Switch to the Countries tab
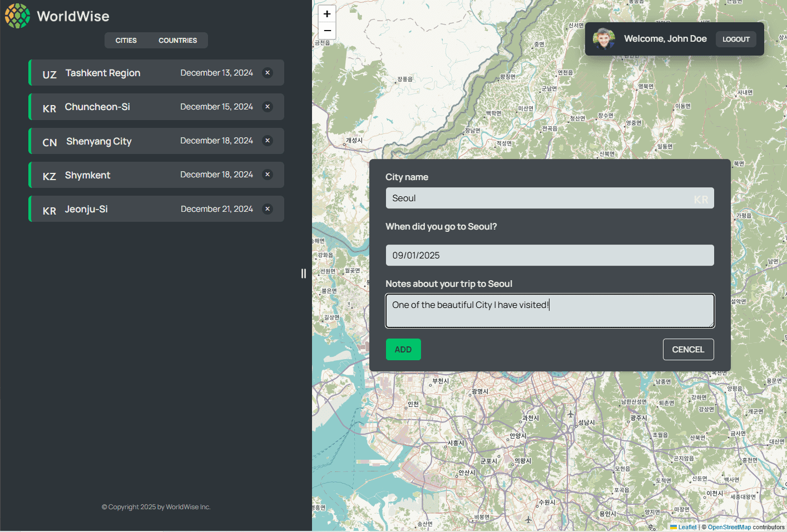Viewport: 787px width, 532px height. tap(177, 41)
